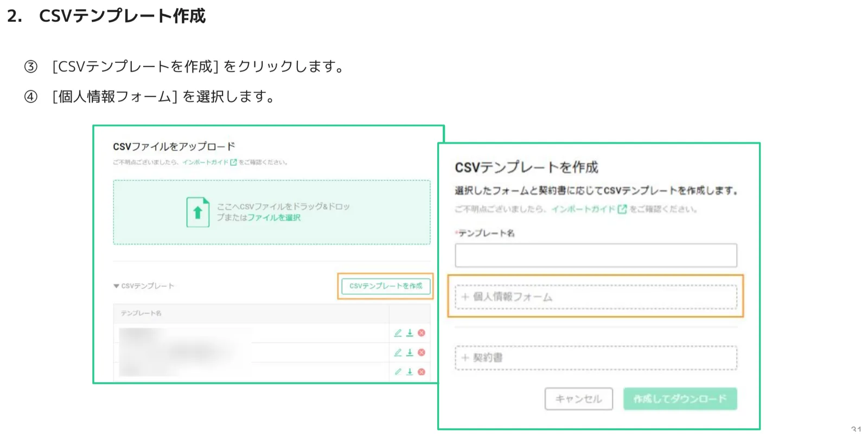Click download icon in second template row
The width and height of the screenshot is (868, 439).
(410, 352)
